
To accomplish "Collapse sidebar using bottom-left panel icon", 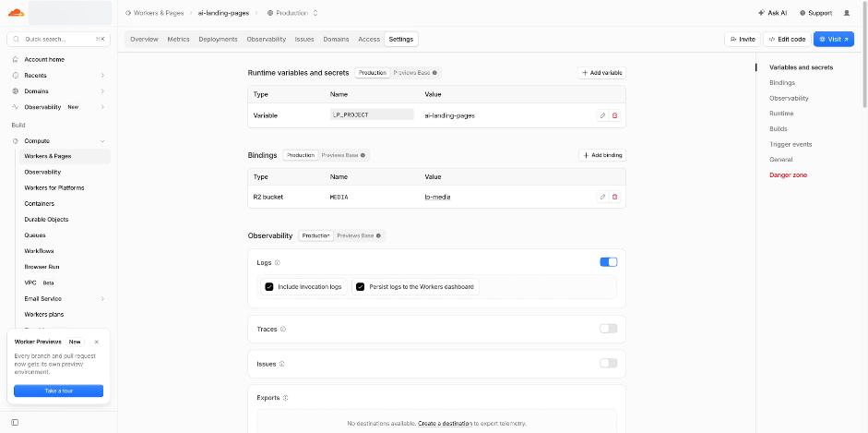I will [15, 423].
